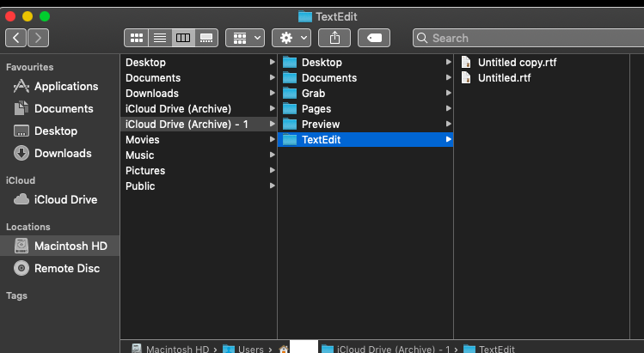Expand Preview via its arrow
The width and height of the screenshot is (644, 353).
coord(449,124)
